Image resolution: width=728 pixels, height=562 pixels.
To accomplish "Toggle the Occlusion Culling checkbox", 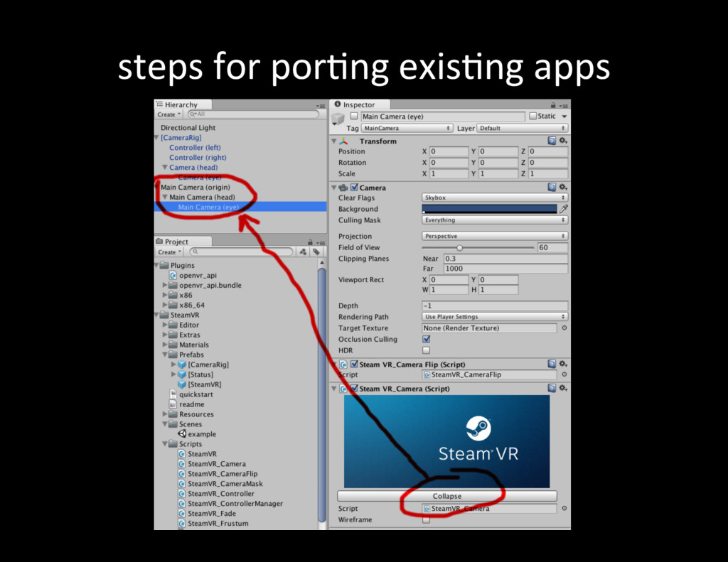I will tap(427, 339).
